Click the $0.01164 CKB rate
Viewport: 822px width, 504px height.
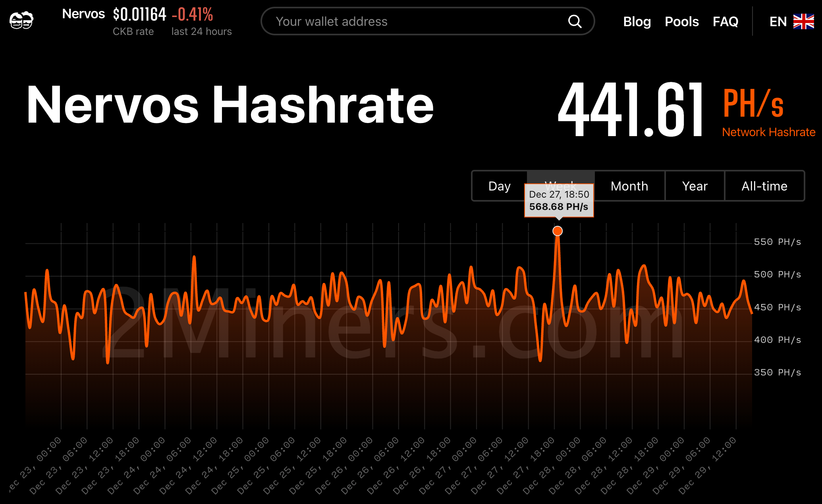coord(139,15)
